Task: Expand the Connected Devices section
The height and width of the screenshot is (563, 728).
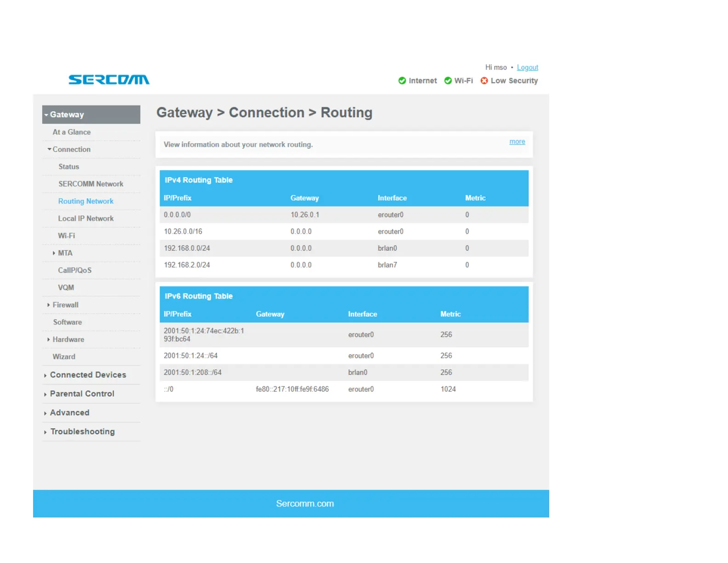Action: point(87,375)
